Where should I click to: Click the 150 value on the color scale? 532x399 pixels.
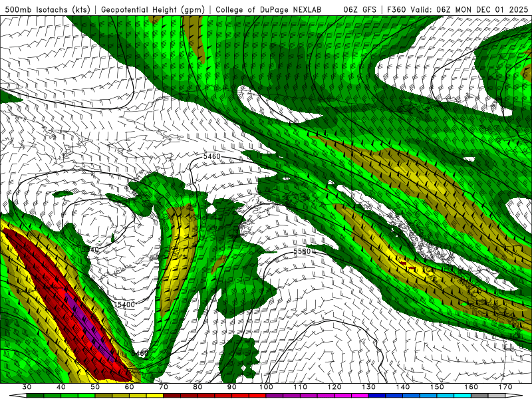(x=437, y=387)
